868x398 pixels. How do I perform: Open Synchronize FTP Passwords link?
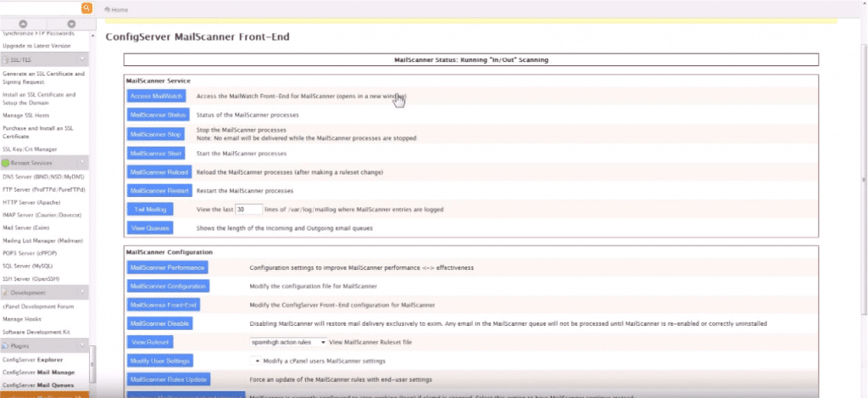click(38, 33)
